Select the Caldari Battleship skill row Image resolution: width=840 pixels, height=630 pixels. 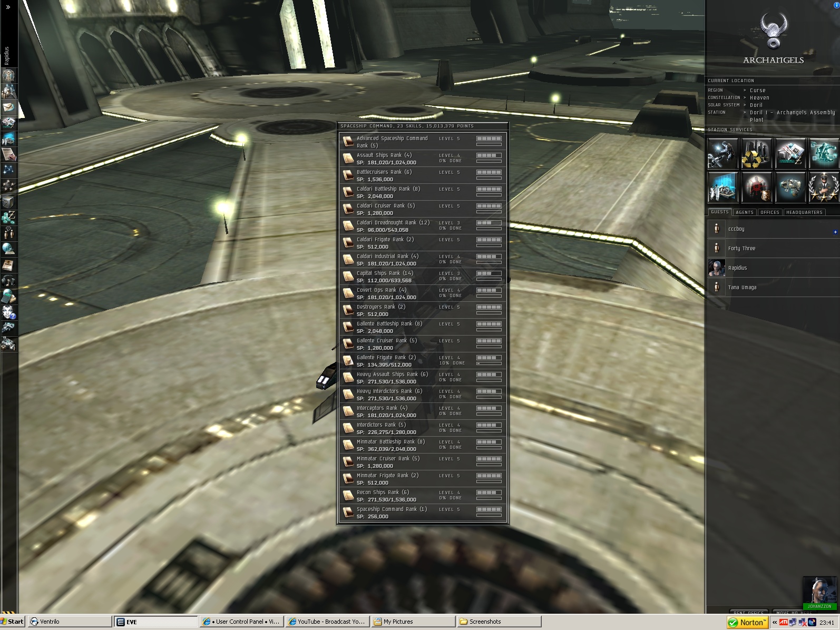[423, 192]
